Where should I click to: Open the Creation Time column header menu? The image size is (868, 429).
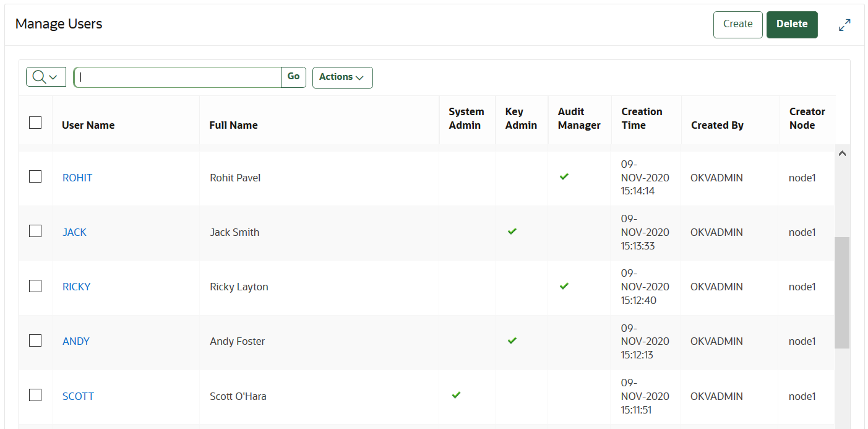pyautogui.click(x=642, y=118)
